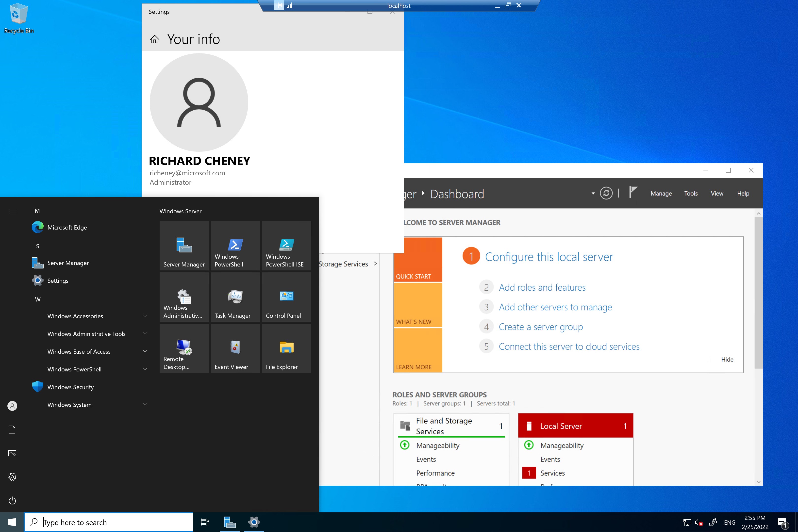The image size is (798, 532).
Task: Open the notifications flag in Server Manager
Action: pos(633,192)
